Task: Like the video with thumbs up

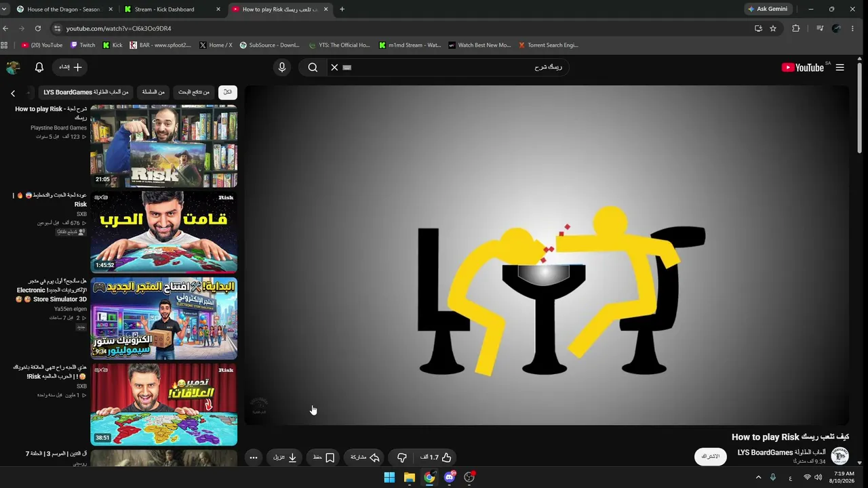Action: (x=435, y=457)
